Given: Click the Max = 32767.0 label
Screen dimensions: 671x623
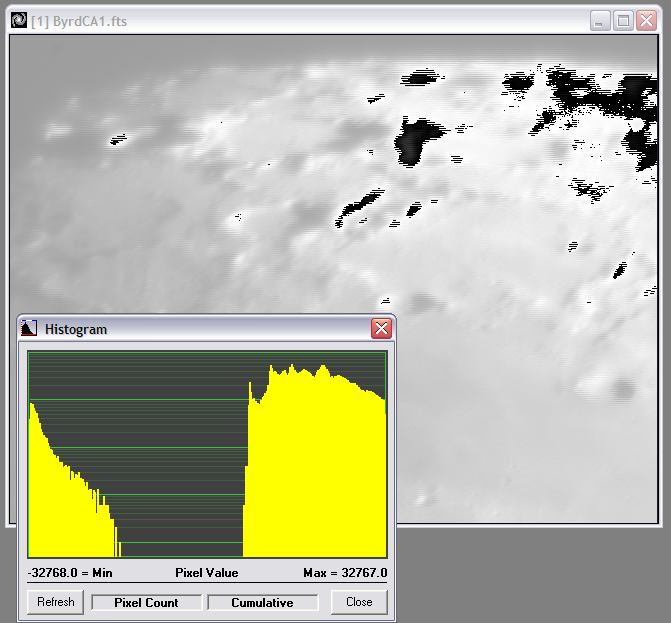Looking at the screenshot, I should pos(344,573).
